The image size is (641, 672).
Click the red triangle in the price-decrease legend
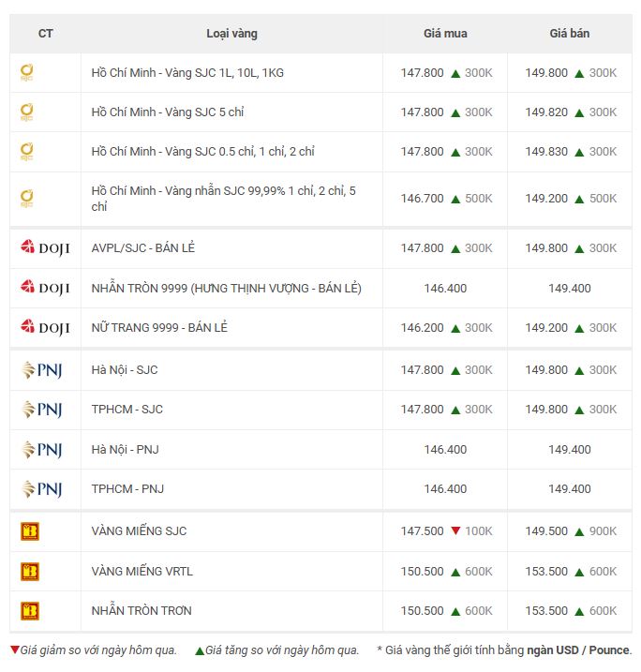click(14, 650)
